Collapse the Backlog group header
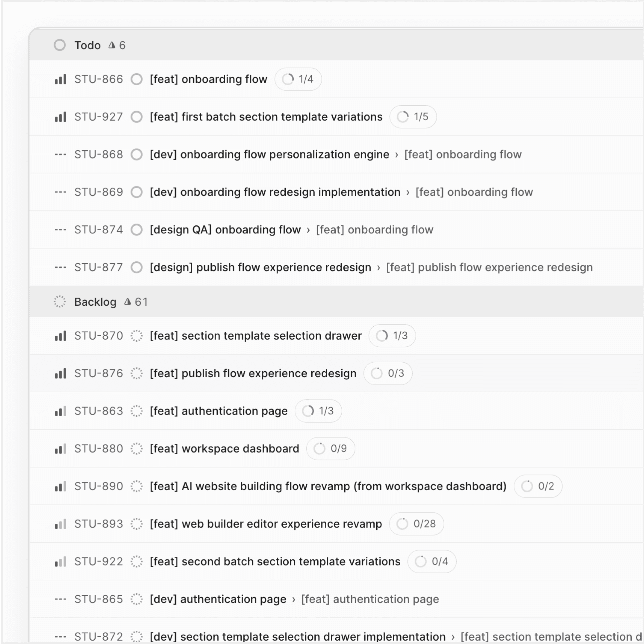644x644 pixels. coord(95,302)
